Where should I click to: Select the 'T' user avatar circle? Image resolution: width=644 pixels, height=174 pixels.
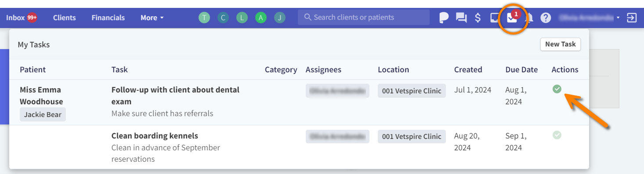204,18
